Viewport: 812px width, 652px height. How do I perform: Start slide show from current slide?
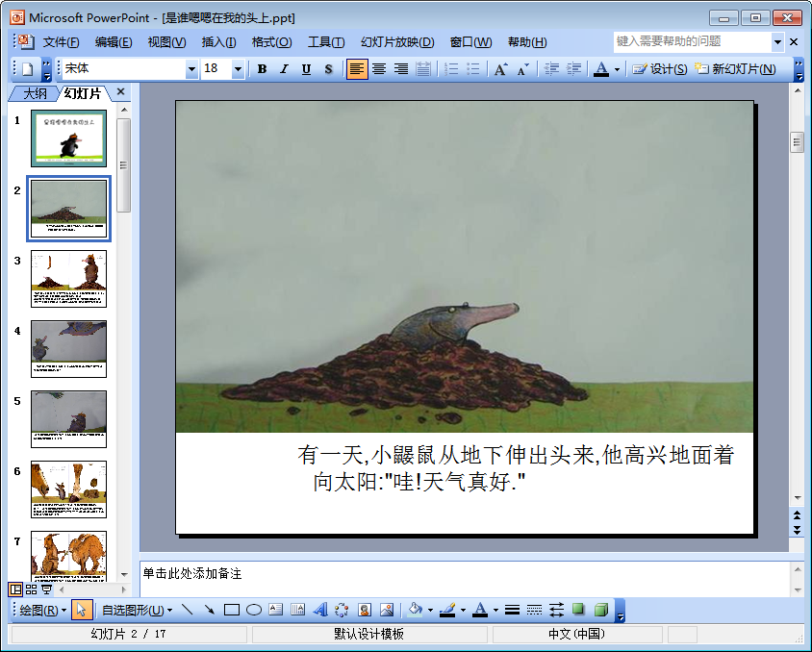tap(46, 589)
